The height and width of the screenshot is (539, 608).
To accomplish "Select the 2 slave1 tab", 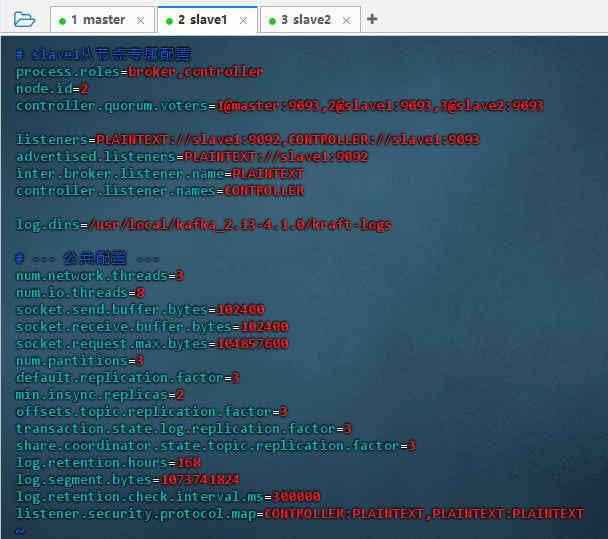I will click(x=207, y=19).
